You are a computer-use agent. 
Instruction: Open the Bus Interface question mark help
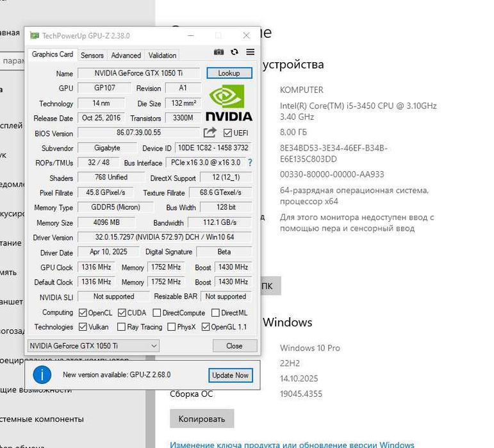tap(250, 163)
